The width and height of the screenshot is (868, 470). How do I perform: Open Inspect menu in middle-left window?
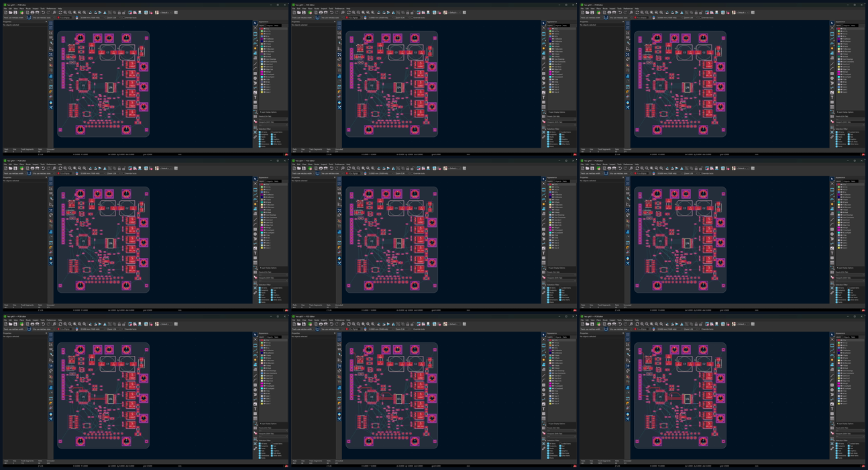point(36,164)
